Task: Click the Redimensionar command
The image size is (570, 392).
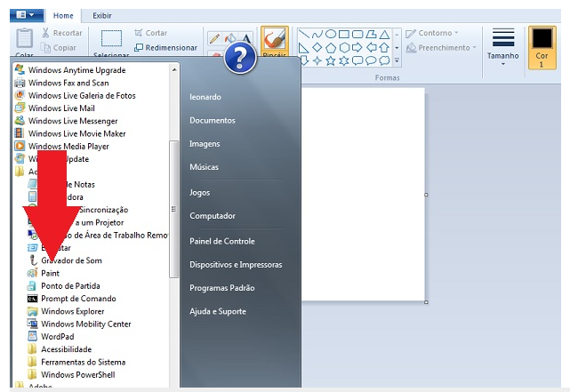Action: click(x=165, y=48)
